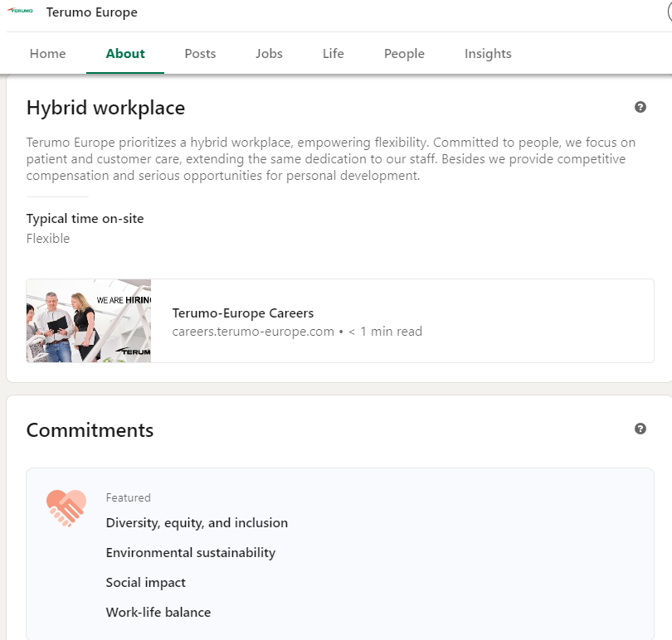672x640 pixels.
Task: Click the heart handshake commitments icon
Action: (x=66, y=508)
